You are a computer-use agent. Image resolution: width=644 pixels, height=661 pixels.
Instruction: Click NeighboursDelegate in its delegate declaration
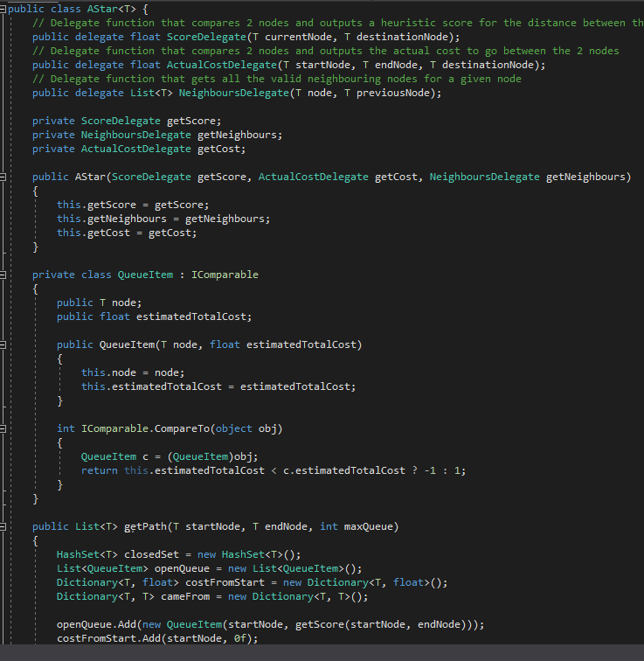click(x=234, y=93)
